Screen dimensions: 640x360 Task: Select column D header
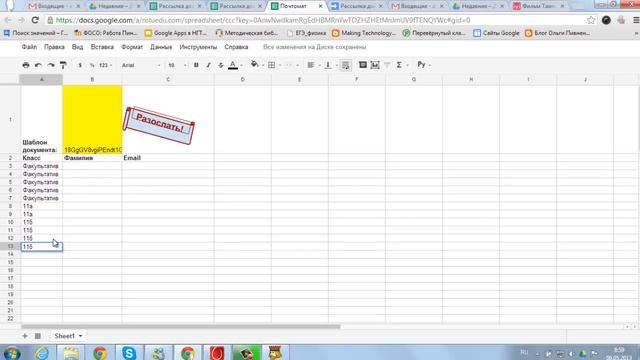click(242, 79)
